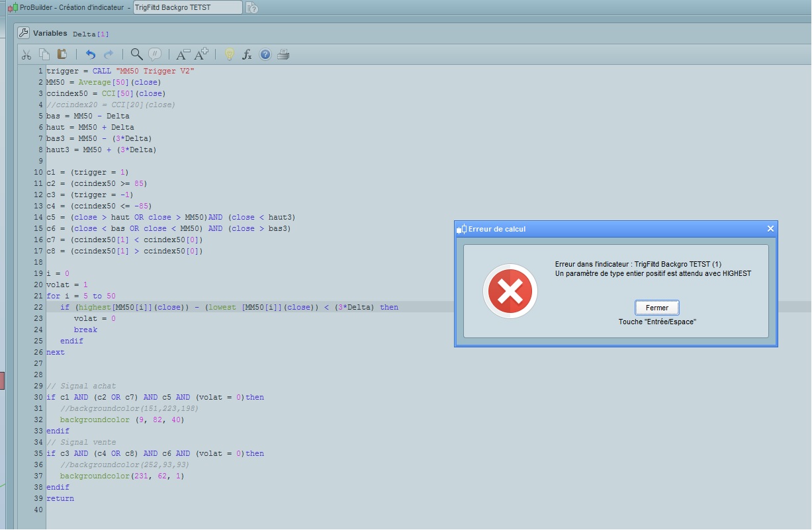Click the Variables label
The width and height of the screenshot is (812, 530).
50,33
